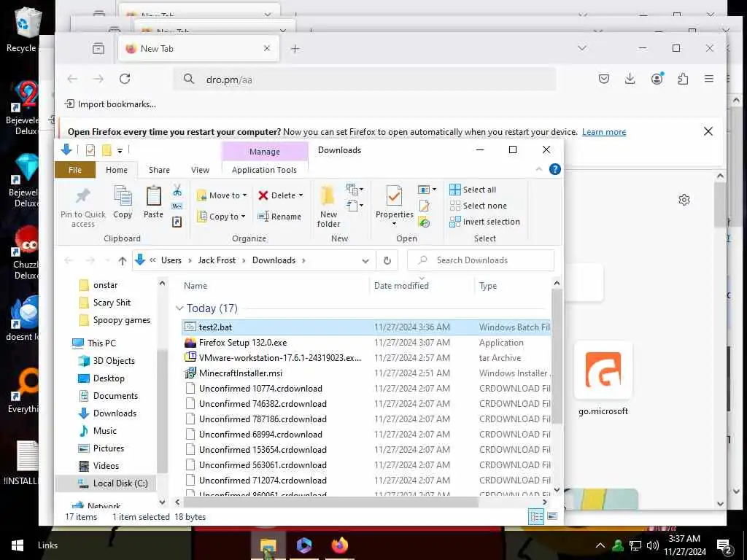747x560 pixels.
Task: Open a new Firefox tab plus button
Action: 295,48
